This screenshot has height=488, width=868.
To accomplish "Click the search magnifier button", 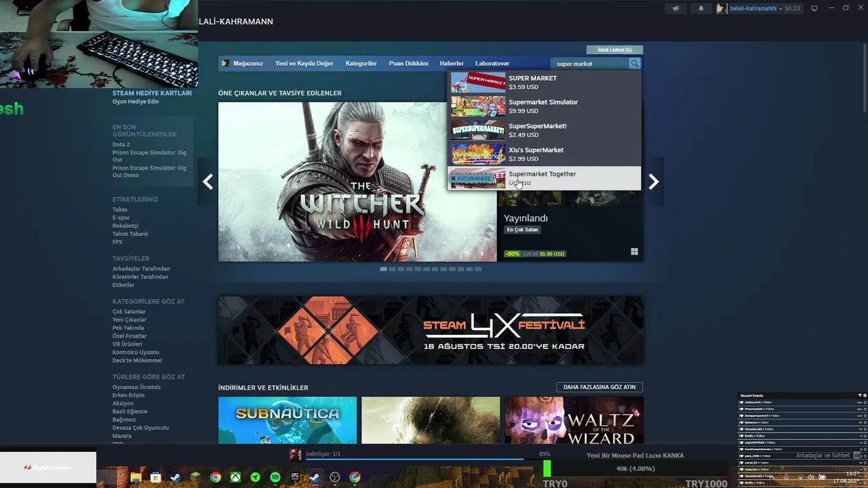I will 635,64.
